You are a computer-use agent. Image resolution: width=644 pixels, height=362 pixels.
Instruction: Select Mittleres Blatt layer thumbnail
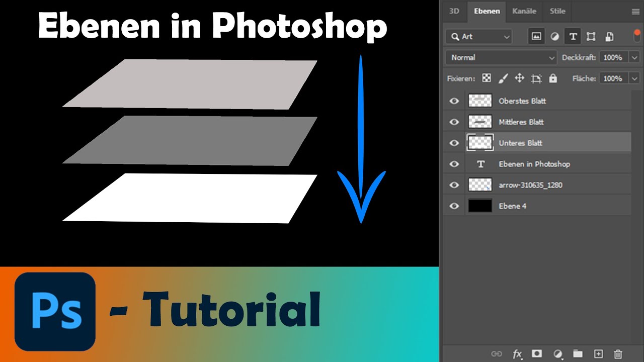tap(480, 122)
